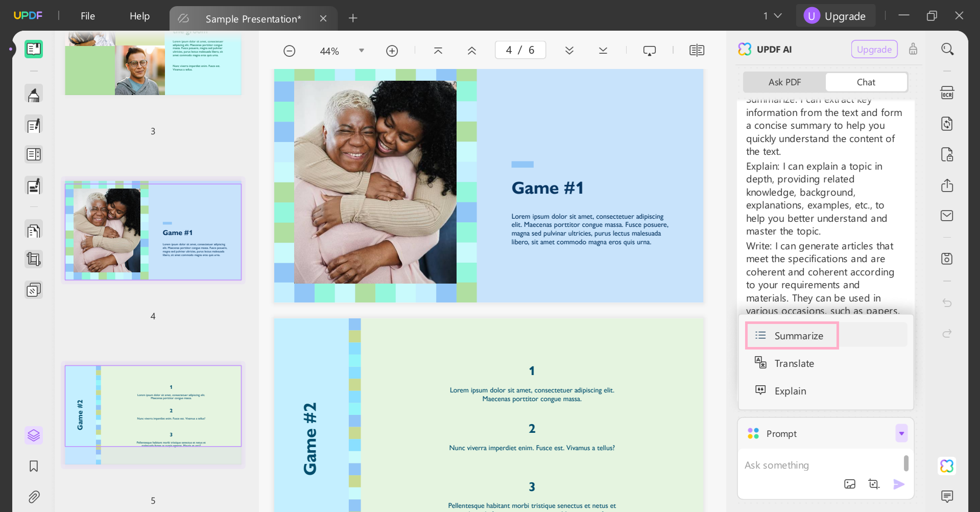Save the current document

[947, 259]
